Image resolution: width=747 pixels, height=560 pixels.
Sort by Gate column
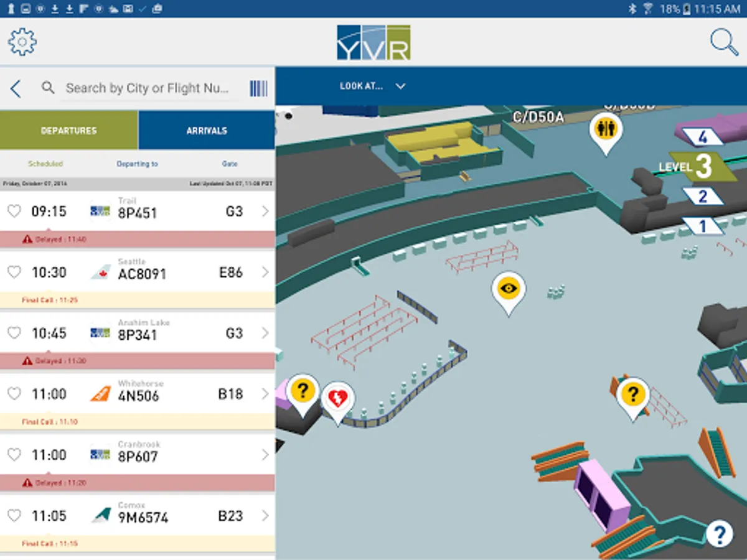tap(230, 164)
